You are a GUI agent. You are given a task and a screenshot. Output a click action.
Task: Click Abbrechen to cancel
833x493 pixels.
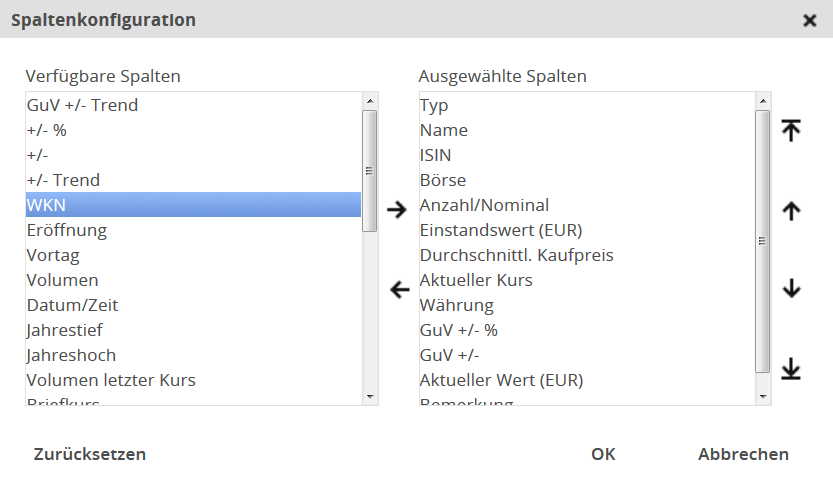[743, 454]
